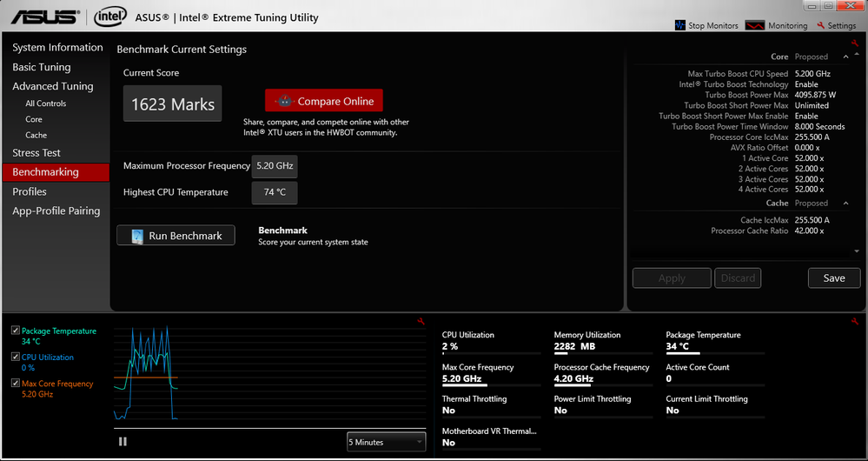
Task: Click the icon inside Run Benchmark button
Action: (x=136, y=236)
